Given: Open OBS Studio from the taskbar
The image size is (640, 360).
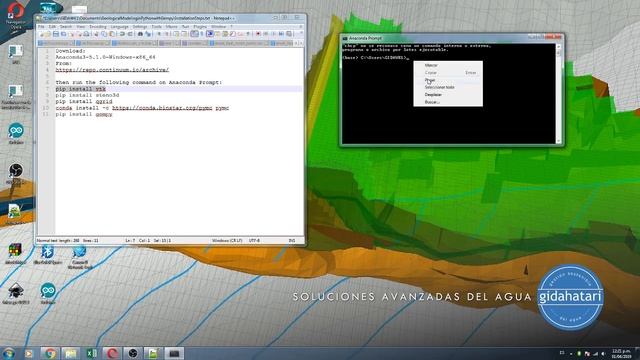Looking at the screenshot, I should pos(133,353).
